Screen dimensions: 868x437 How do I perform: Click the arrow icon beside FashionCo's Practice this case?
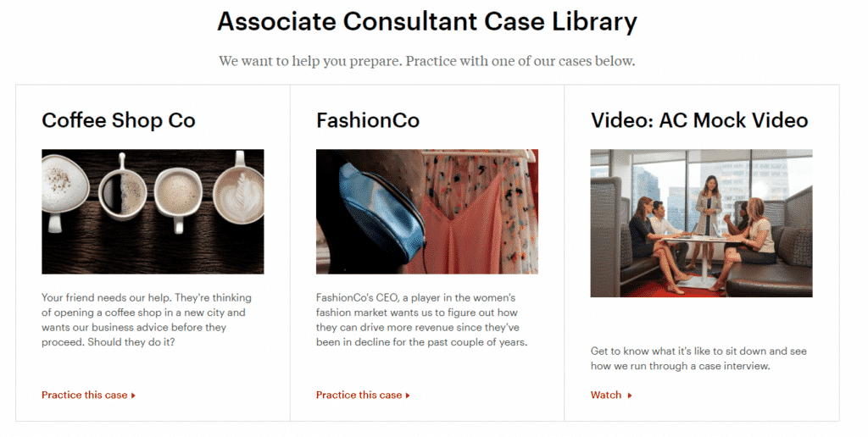408,396
